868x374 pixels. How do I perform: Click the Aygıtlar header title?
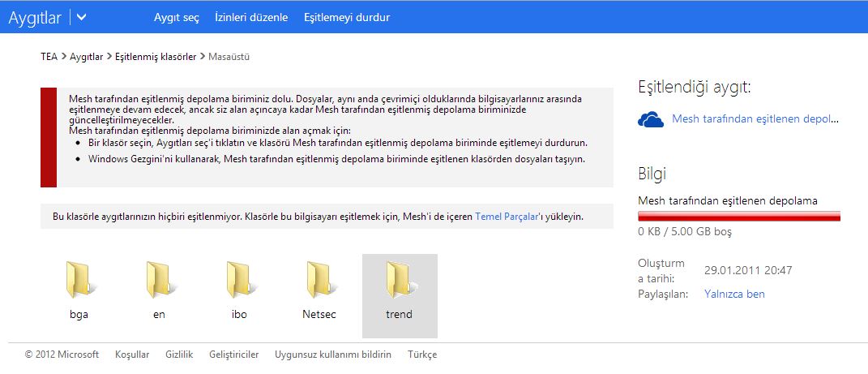[x=35, y=18]
